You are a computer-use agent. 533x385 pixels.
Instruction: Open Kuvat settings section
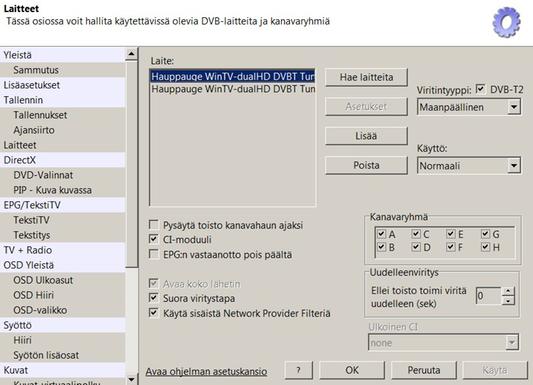point(63,370)
